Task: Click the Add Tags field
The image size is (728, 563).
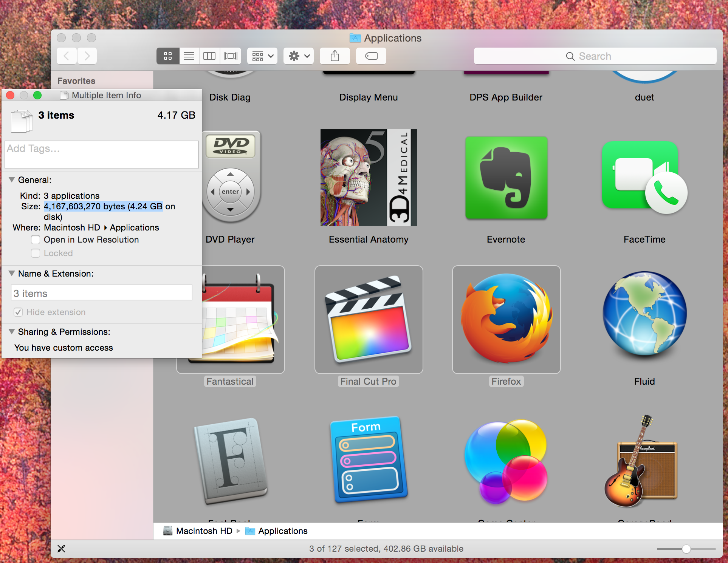Action: (x=102, y=155)
